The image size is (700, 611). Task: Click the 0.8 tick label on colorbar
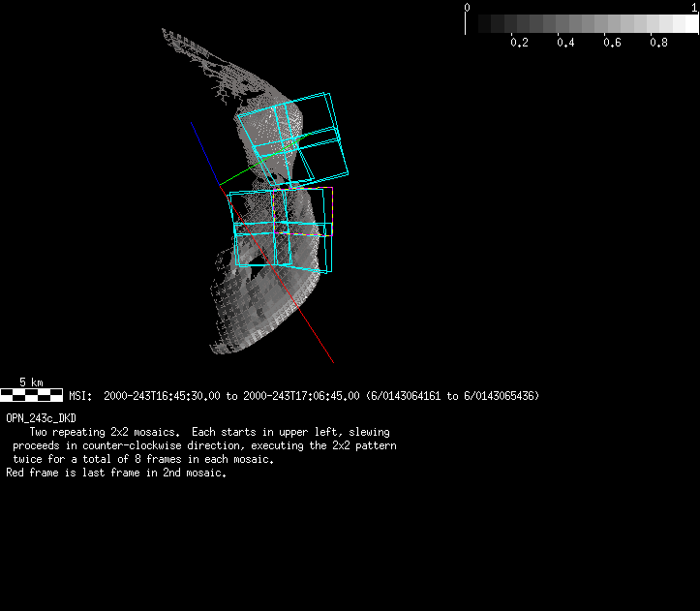(x=658, y=43)
